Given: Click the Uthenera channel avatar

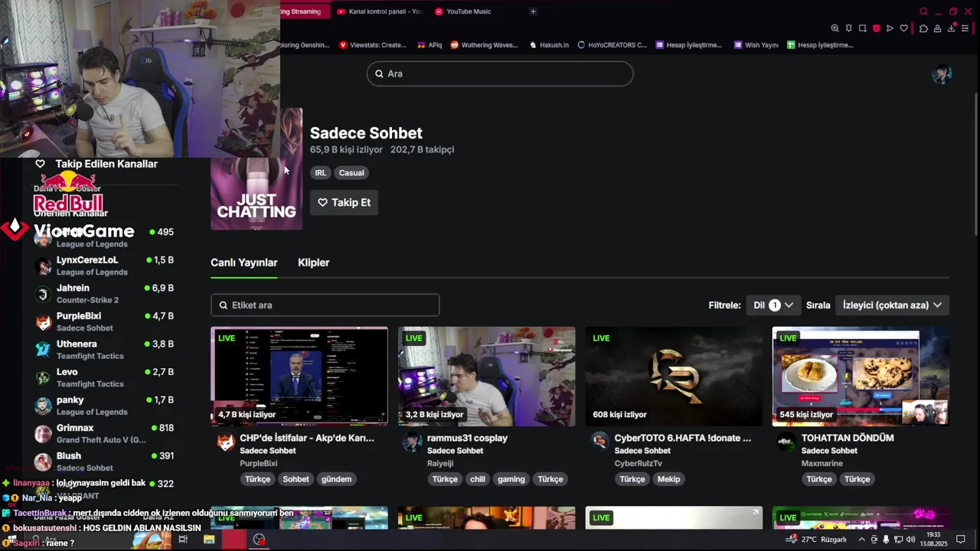Looking at the screenshot, I should 44,350.
